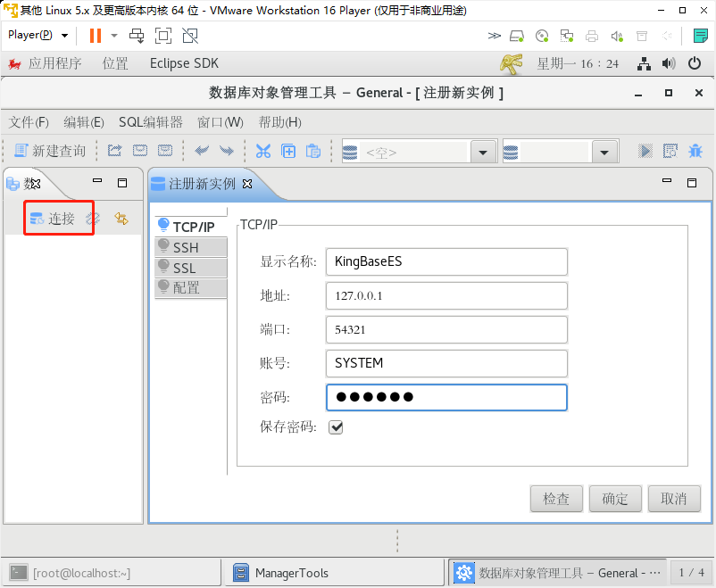This screenshot has width=716, height=588.
Task: Minimize the 注册新实例 editor area
Action: pyautogui.click(x=667, y=181)
